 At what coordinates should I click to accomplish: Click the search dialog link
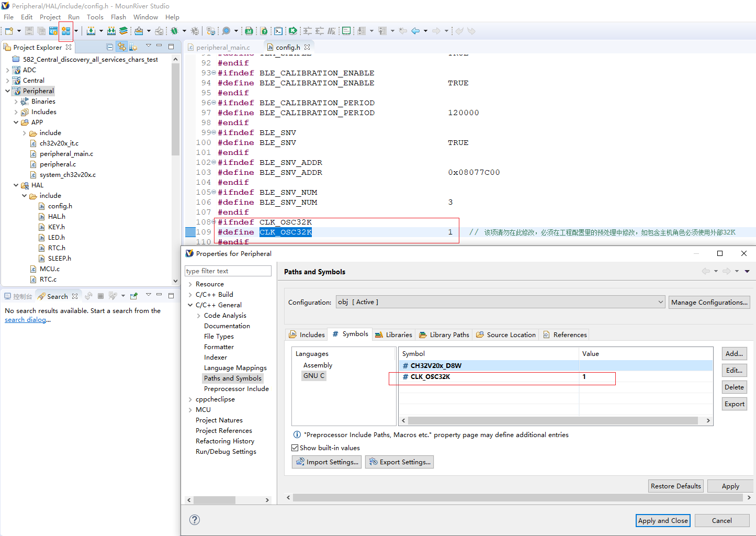coord(26,320)
